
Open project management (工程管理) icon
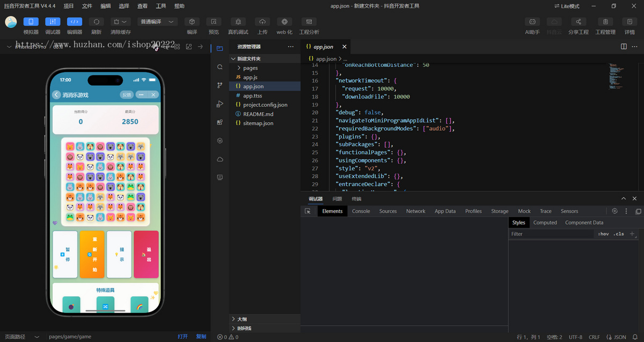pyautogui.click(x=605, y=22)
